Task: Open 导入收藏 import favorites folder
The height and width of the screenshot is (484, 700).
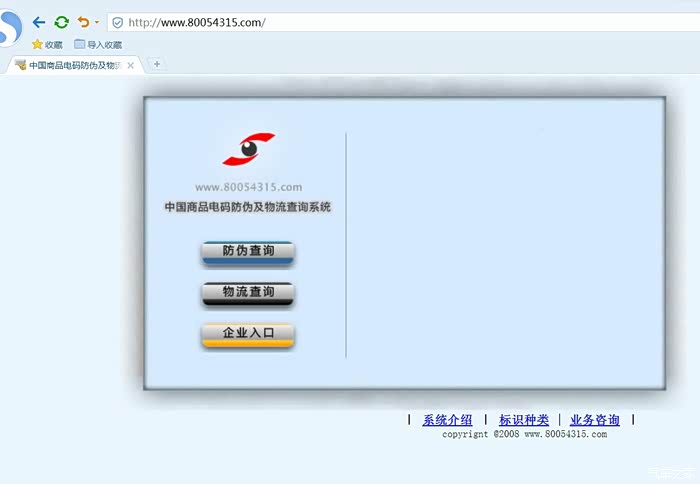Action: [98, 45]
